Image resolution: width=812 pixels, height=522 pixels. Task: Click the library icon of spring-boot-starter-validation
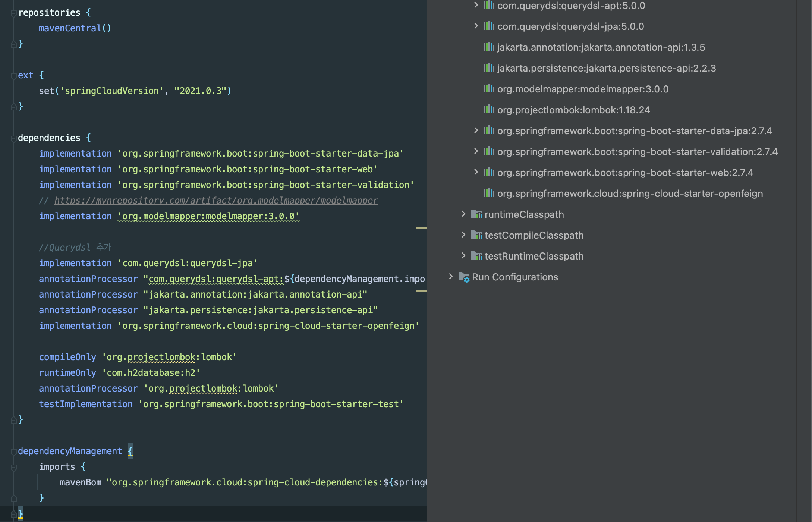tap(489, 151)
